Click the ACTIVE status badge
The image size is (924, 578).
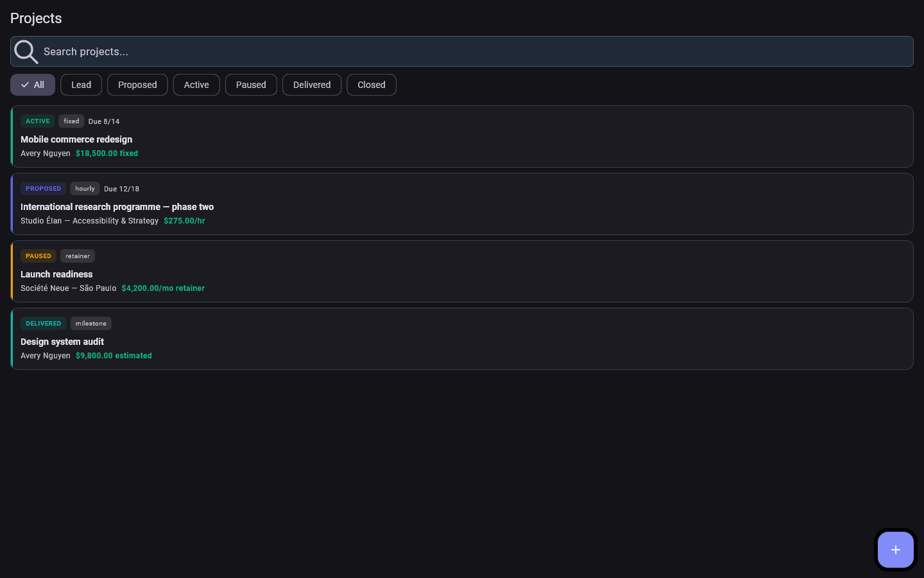[x=38, y=121]
